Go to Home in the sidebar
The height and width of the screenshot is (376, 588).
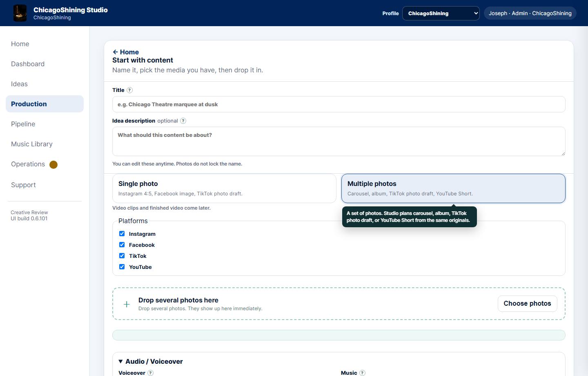coord(45,44)
